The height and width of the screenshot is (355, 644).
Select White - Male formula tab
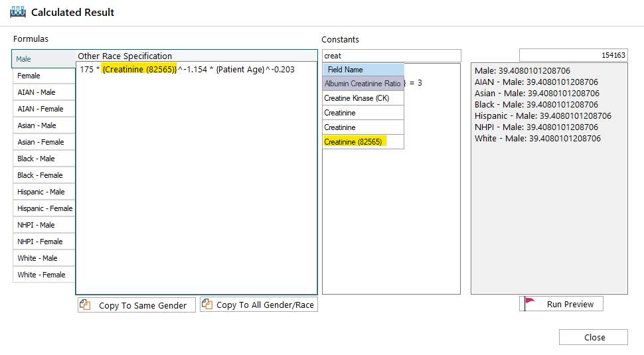point(44,258)
